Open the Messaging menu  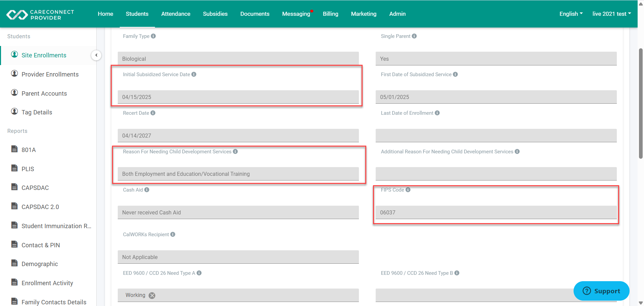pyautogui.click(x=296, y=14)
